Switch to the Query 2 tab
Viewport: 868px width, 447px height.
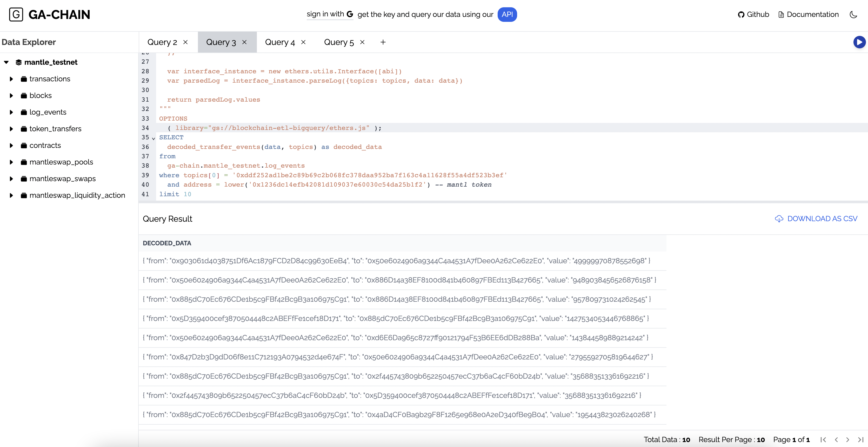(x=163, y=42)
